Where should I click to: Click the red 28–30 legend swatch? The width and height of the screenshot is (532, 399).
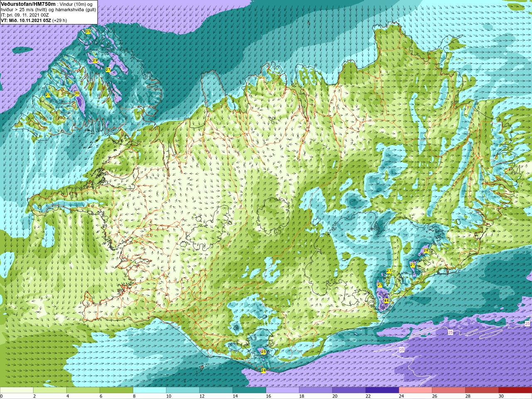482,390
